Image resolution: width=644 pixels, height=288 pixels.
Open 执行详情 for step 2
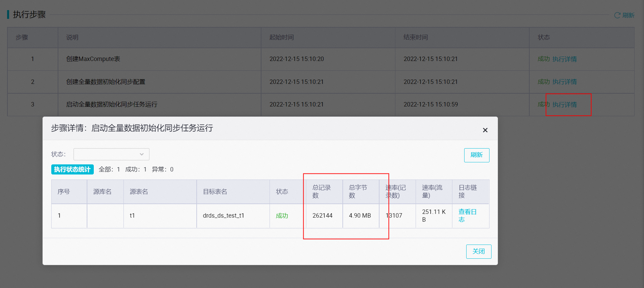click(x=564, y=82)
